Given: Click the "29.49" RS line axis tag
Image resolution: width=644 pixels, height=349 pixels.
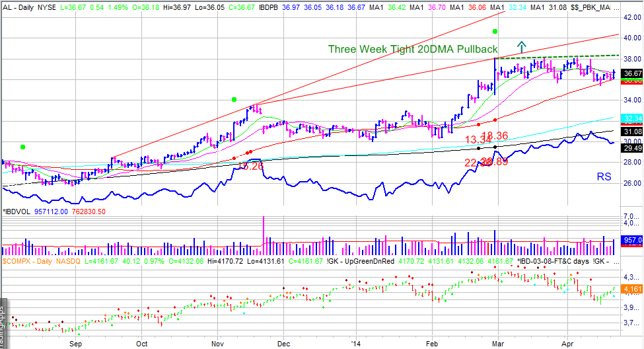Looking at the screenshot, I should click(633, 148).
